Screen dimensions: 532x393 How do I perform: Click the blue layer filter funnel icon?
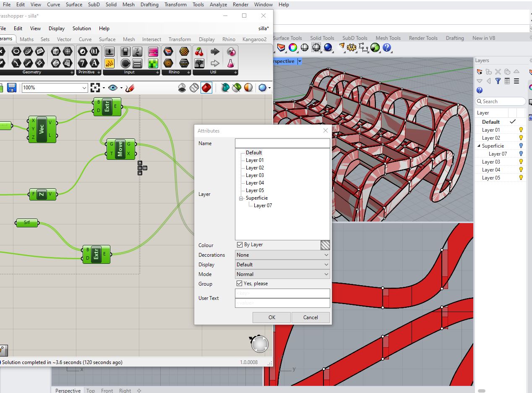pos(498,81)
